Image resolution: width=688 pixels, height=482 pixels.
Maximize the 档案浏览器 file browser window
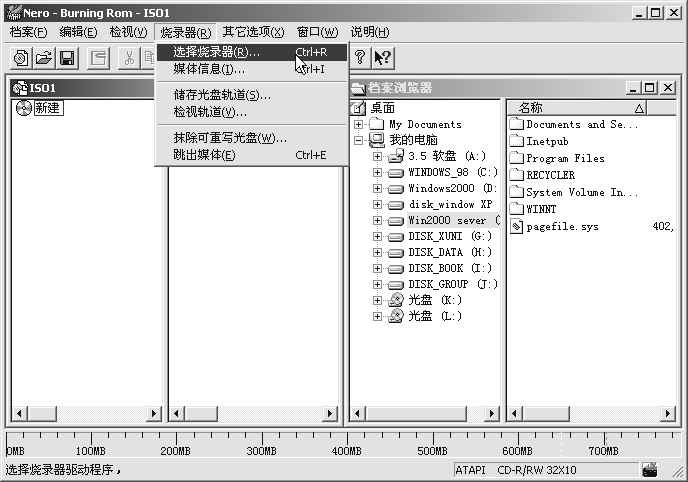(649, 88)
